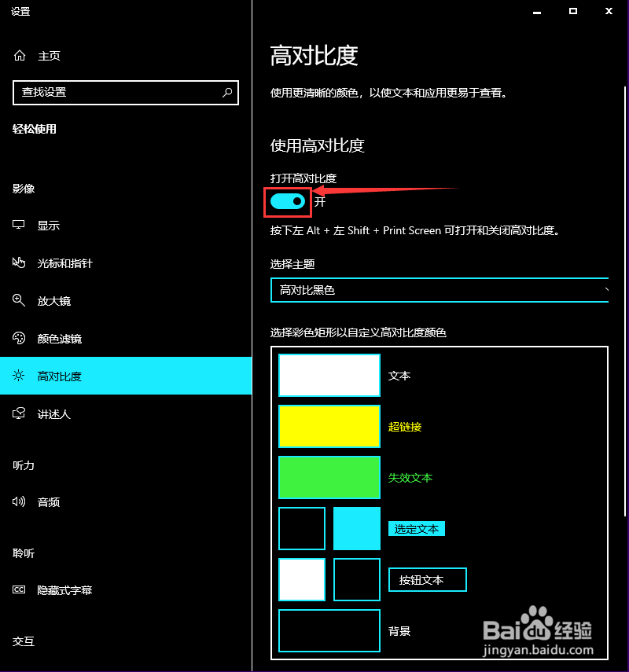
Task: Click the Magnifier zoom icon
Action: coord(18,300)
